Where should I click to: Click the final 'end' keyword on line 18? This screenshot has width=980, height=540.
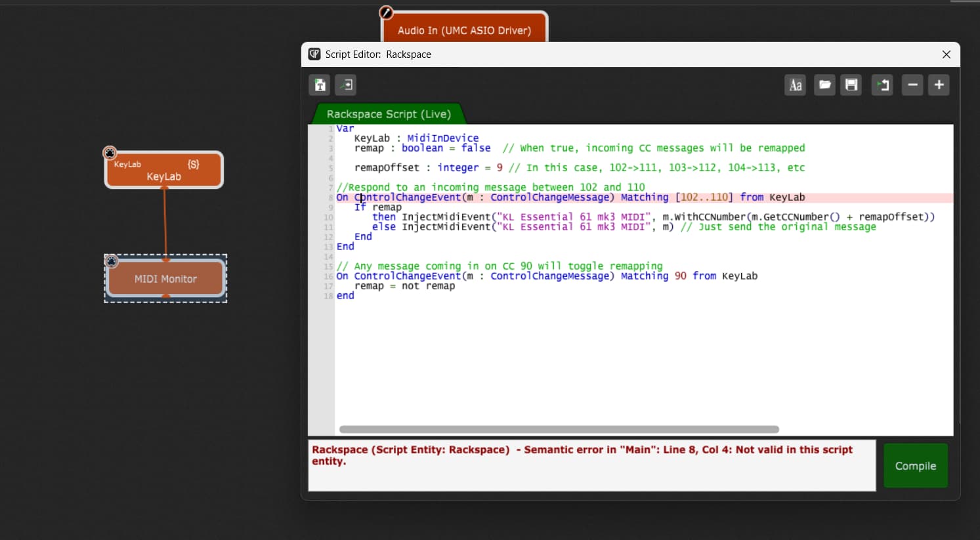pyautogui.click(x=345, y=296)
